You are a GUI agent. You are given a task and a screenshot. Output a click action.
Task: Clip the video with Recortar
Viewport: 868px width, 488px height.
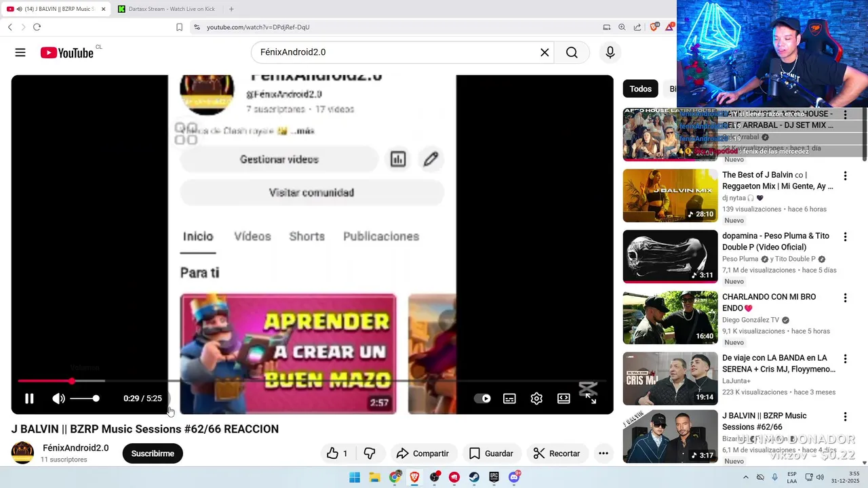pyautogui.click(x=556, y=453)
